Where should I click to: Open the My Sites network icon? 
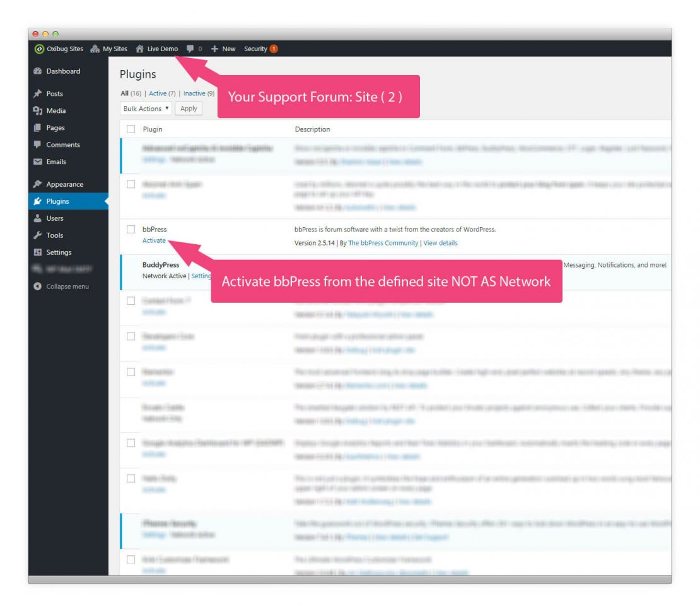click(x=94, y=49)
